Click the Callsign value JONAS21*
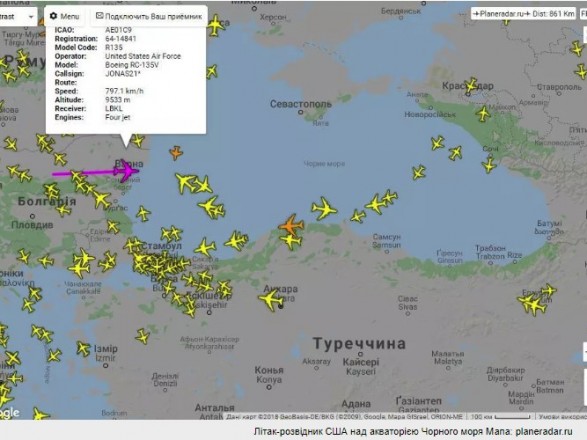The image size is (587, 440). click(x=123, y=73)
